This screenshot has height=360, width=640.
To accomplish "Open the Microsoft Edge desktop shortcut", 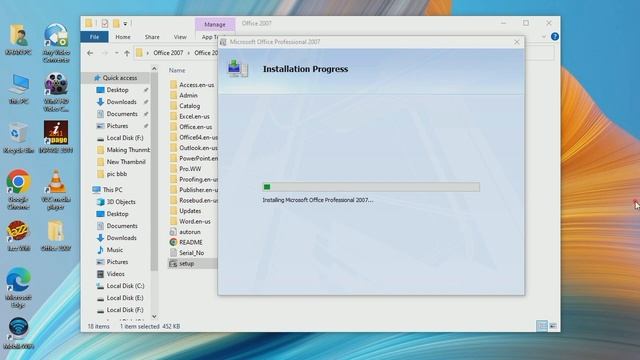I will [18, 288].
